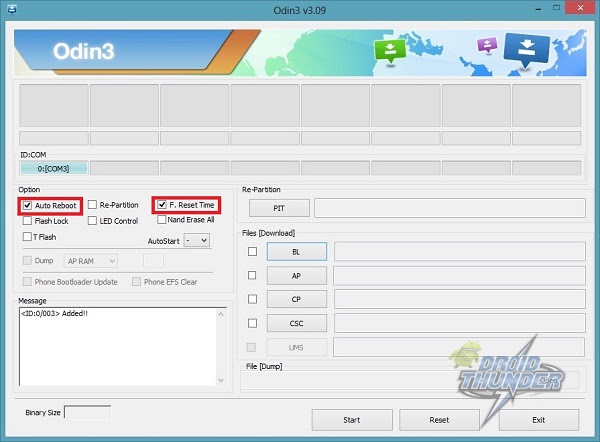Screen dimensions: 600x442
Task: Close the Odin3 window
Action: tap(580, 8)
